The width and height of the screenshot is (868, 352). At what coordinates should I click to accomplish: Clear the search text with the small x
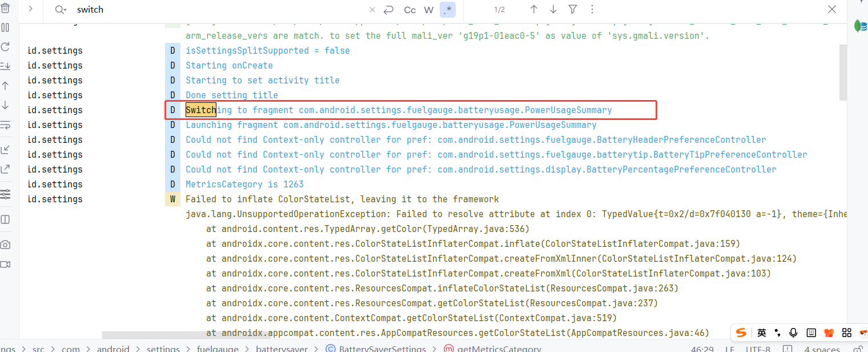372,10
